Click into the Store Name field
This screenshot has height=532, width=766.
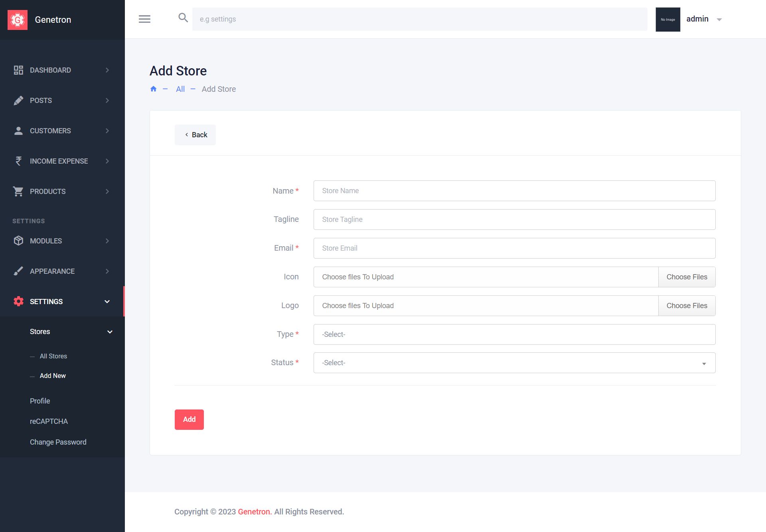(514, 191)
